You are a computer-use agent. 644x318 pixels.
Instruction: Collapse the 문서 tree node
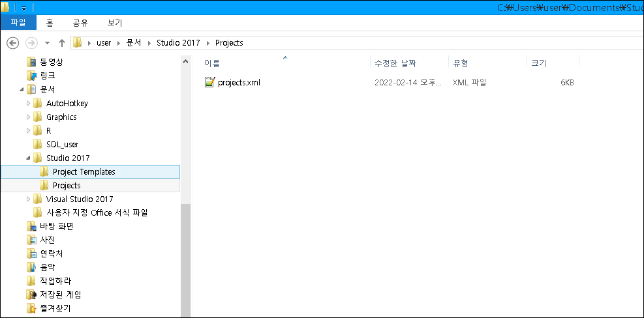pos(22,90)
